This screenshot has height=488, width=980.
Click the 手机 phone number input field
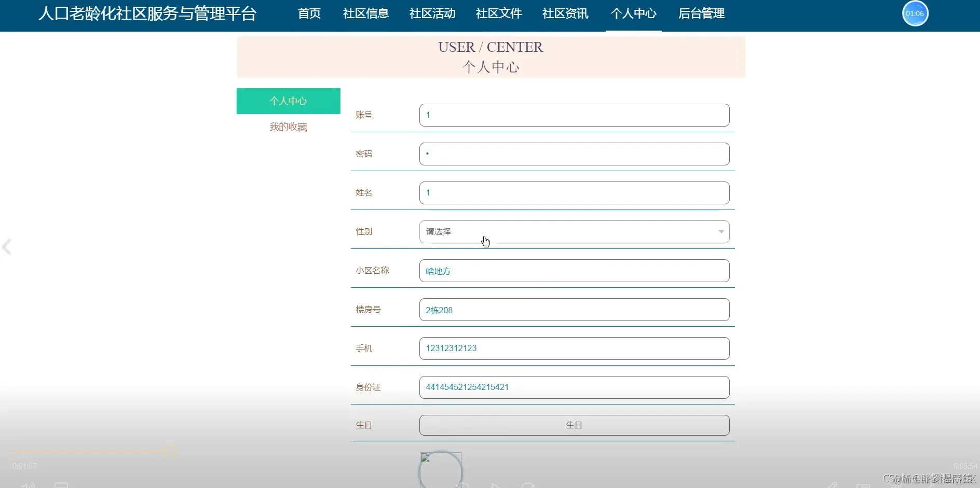[574, 348]
